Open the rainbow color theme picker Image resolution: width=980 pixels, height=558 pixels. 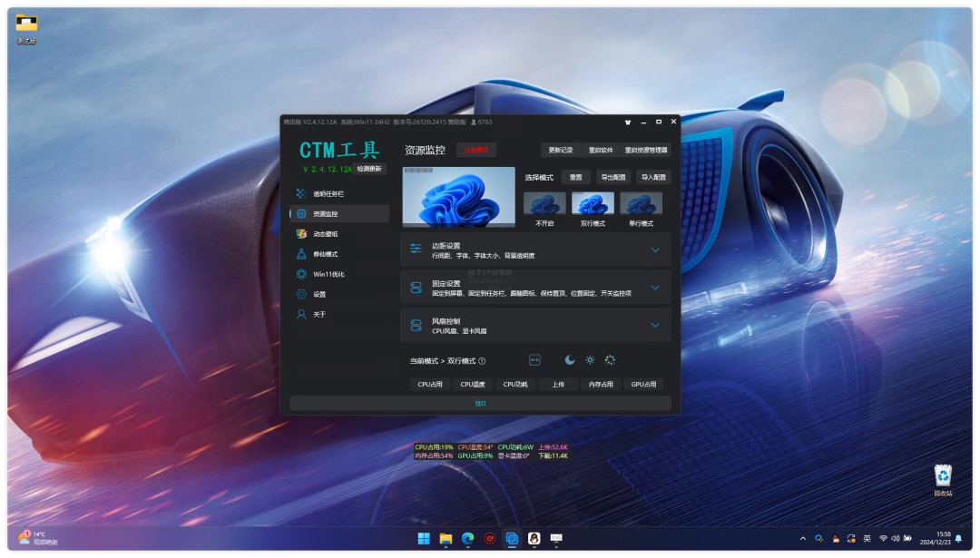coord(610,359)
